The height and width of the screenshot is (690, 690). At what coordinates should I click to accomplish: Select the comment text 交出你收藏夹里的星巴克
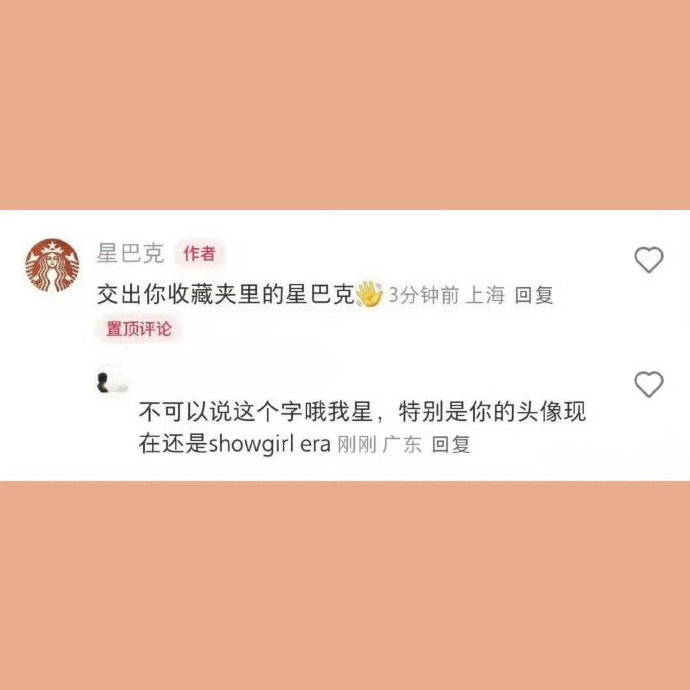point(226,294)
